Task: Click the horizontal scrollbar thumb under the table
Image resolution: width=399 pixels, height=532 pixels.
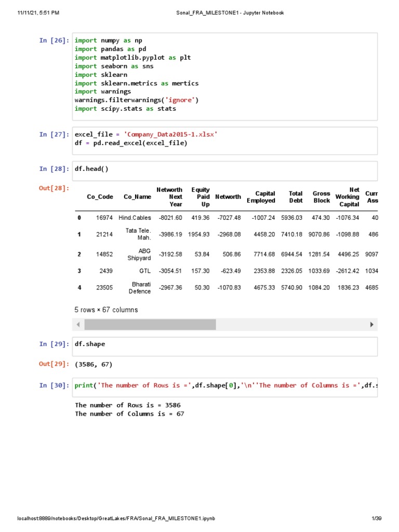Action: click(x=150, y=324)
